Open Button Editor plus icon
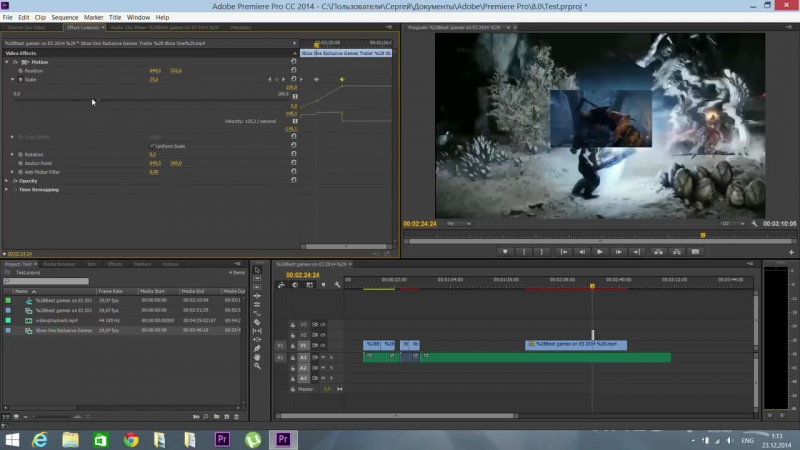 791,252
